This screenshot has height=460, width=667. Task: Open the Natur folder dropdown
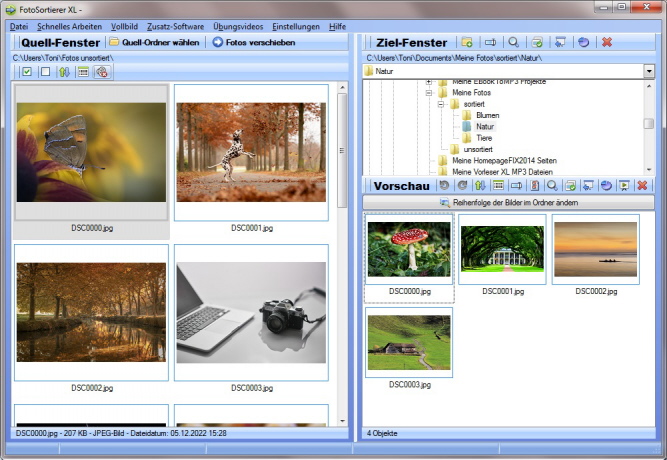pyautogui.click(x=649, y=72)
